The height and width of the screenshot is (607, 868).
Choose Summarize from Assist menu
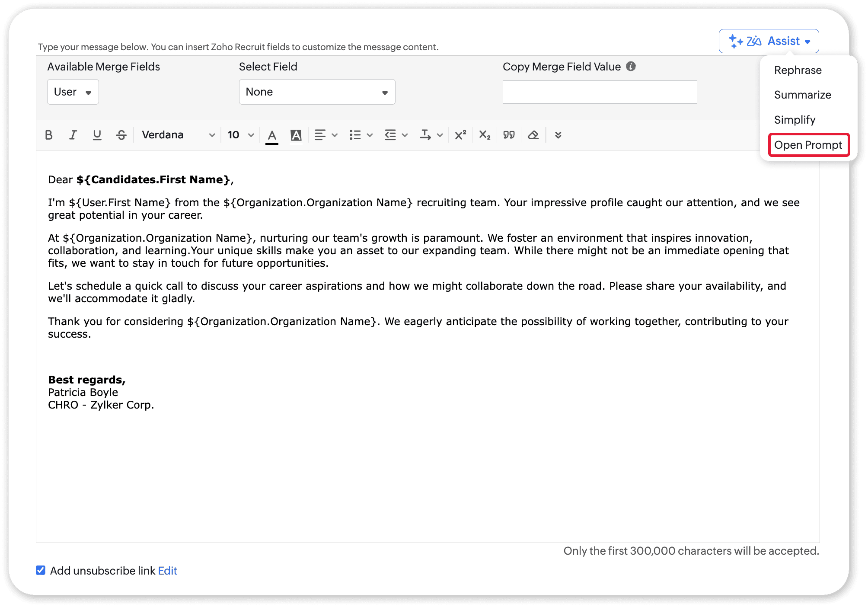click(802, 95)
